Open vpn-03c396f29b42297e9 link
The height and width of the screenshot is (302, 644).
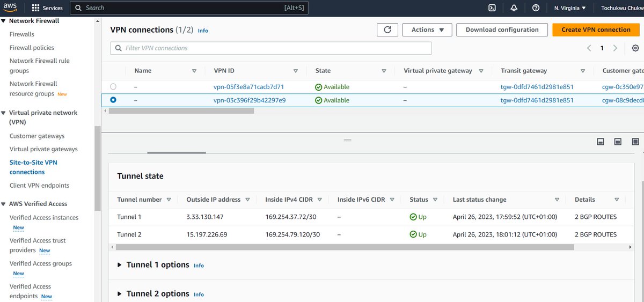(x=250, y=100)
